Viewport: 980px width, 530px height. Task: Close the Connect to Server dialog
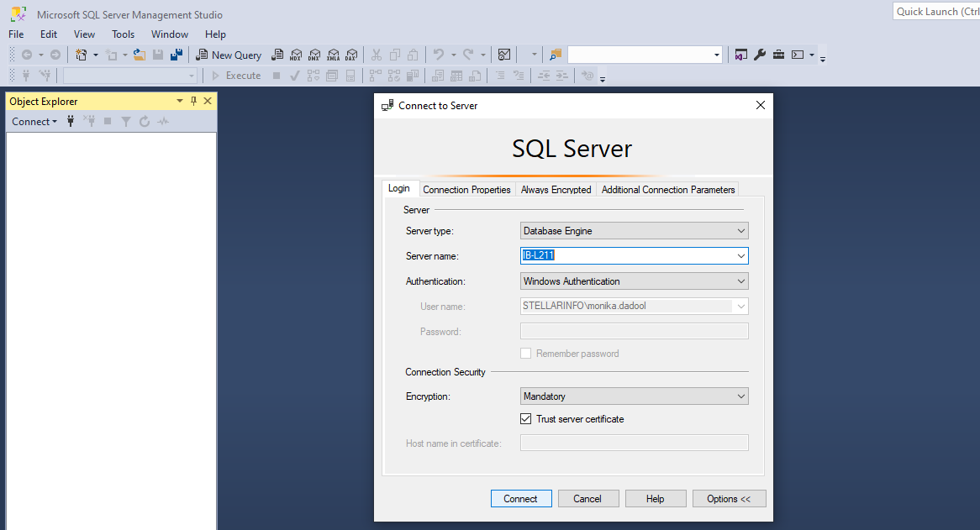(760, 106)
